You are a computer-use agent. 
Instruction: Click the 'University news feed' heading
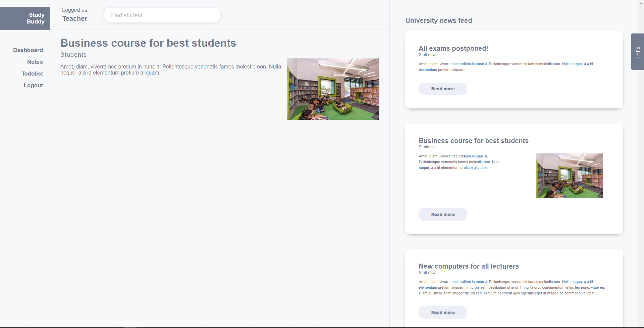438,20
